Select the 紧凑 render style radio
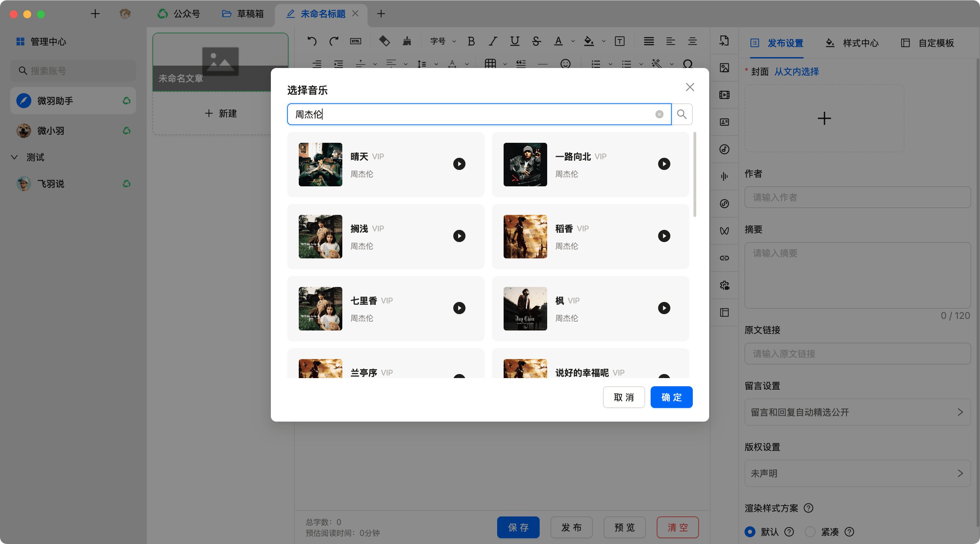980x544 pixels. pos(810,531)
